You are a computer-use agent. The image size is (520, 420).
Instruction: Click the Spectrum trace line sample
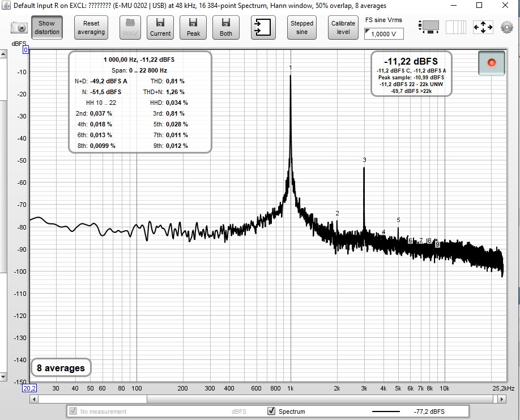(x=386, y=411)
